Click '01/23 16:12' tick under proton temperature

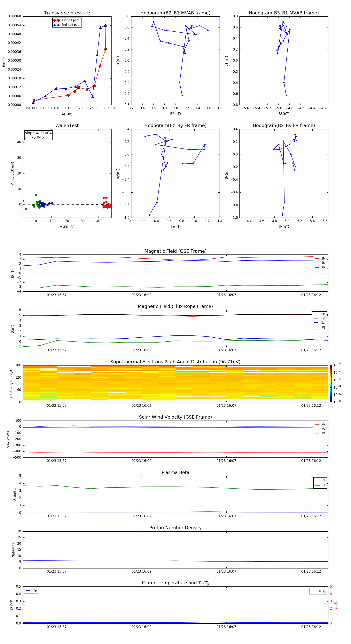311,627
